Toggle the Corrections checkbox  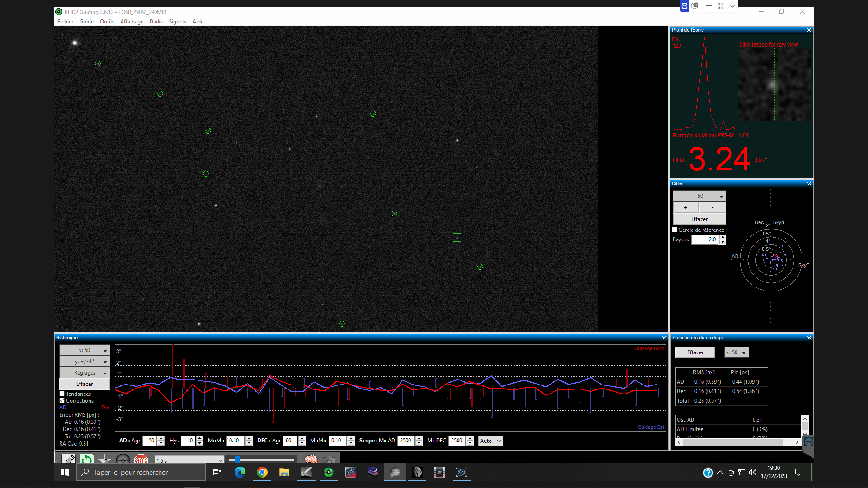coord(62,401)
